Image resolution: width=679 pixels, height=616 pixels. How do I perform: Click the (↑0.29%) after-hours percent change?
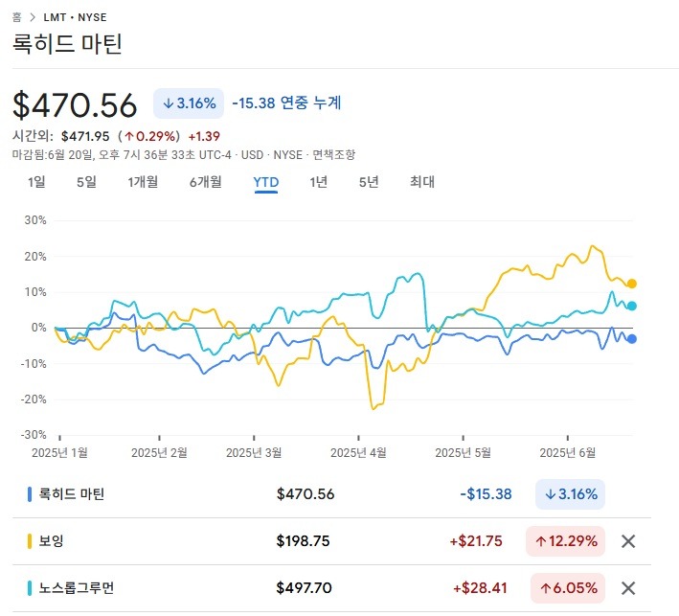pyautogui.click(x=148, y=136)
